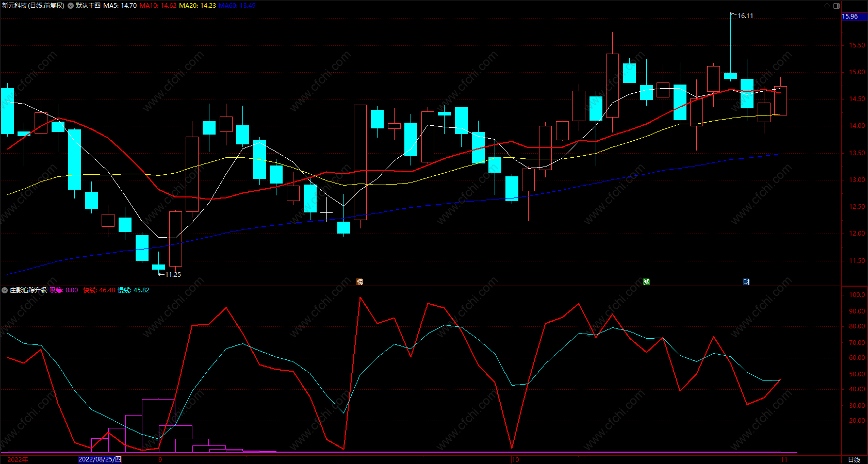Click the 13.50 price axis label
This screenshot has height=464, width=868.
tap(857, 153)
